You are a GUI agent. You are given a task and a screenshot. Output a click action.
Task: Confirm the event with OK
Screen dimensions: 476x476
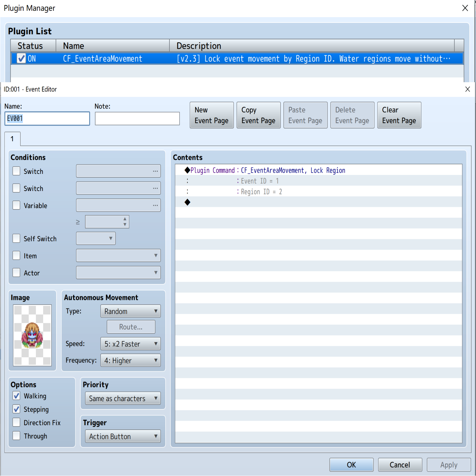pyautogui.click(x=351, y=465)
